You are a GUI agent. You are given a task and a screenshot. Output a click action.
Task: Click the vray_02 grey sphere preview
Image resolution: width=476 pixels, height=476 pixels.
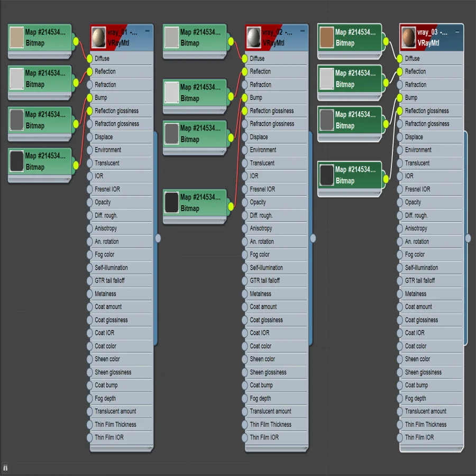coord(254,38)
